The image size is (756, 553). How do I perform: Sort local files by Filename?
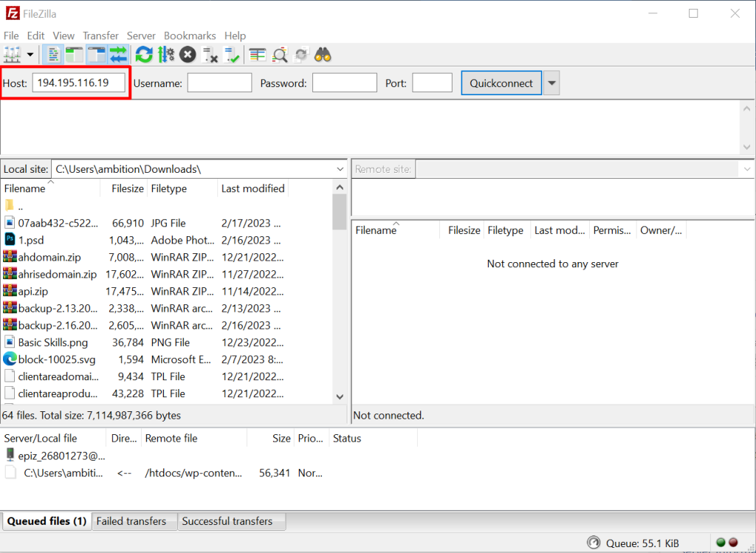51,188
